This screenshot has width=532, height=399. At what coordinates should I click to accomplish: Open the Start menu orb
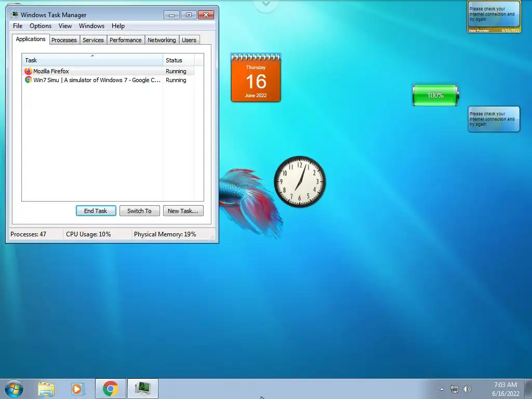(14, 389)
